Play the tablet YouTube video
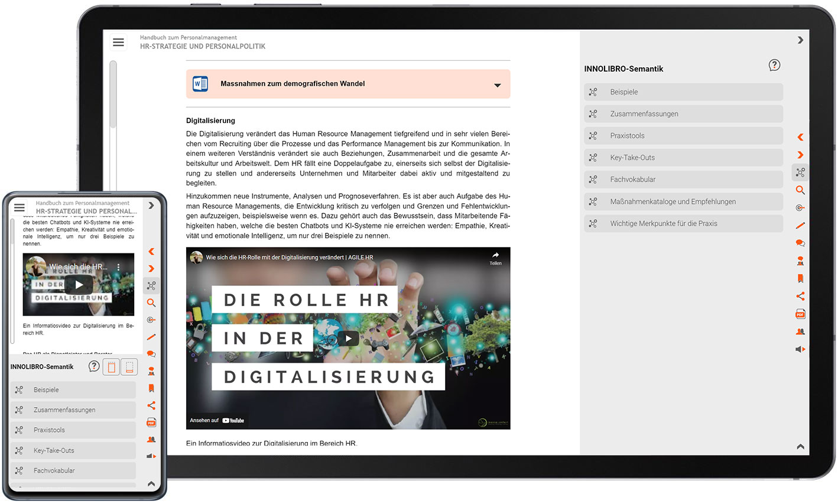838x504 pixels. [348, 339]
